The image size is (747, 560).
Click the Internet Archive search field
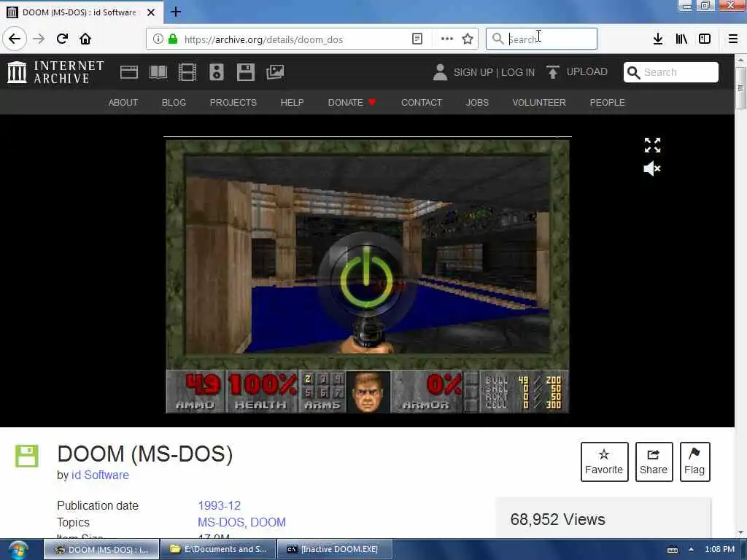pos(671,72)
